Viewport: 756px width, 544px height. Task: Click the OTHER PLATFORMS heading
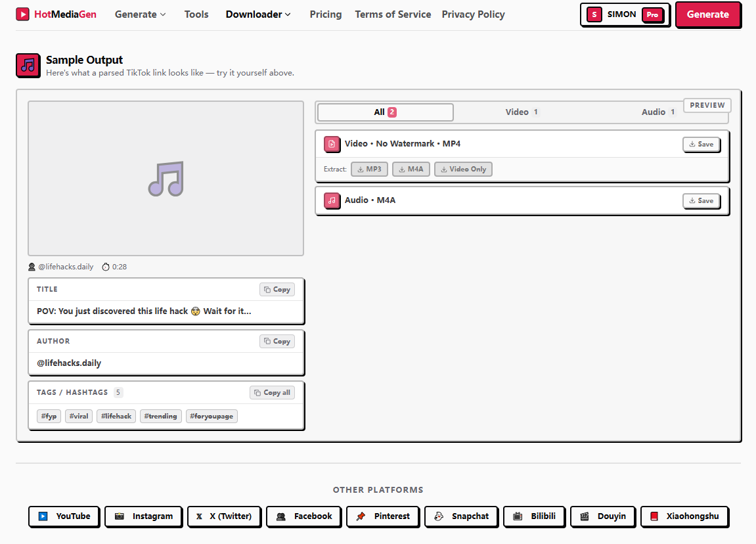pos(378,490)
